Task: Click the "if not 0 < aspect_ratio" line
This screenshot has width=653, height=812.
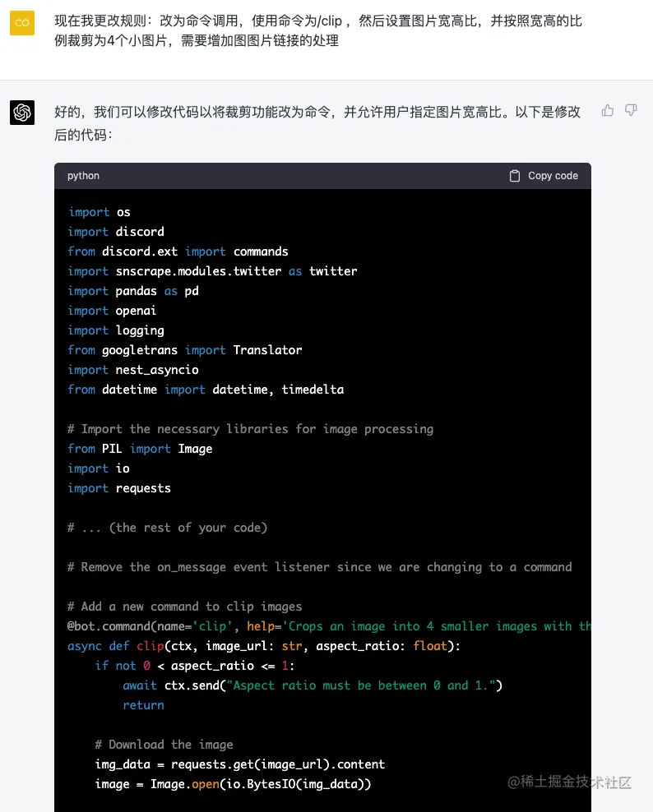Action: coord(195,666)
